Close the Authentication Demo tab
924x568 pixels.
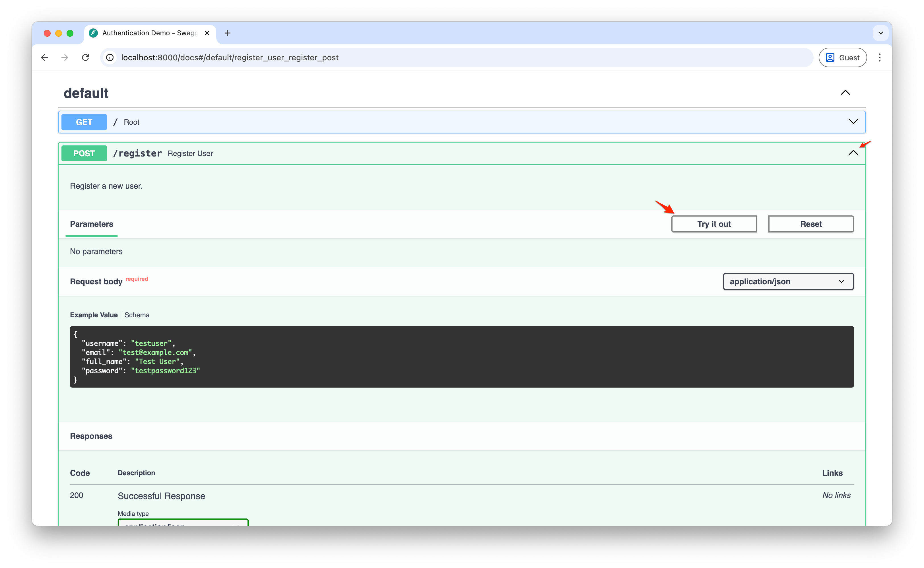(x=207, y=33)
